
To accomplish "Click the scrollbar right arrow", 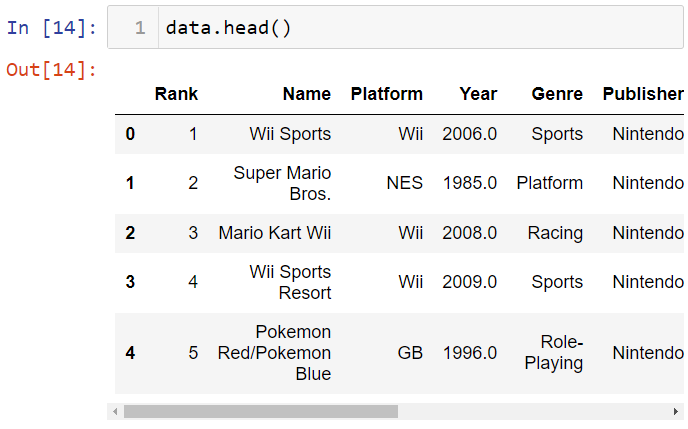I will (676, 411).
